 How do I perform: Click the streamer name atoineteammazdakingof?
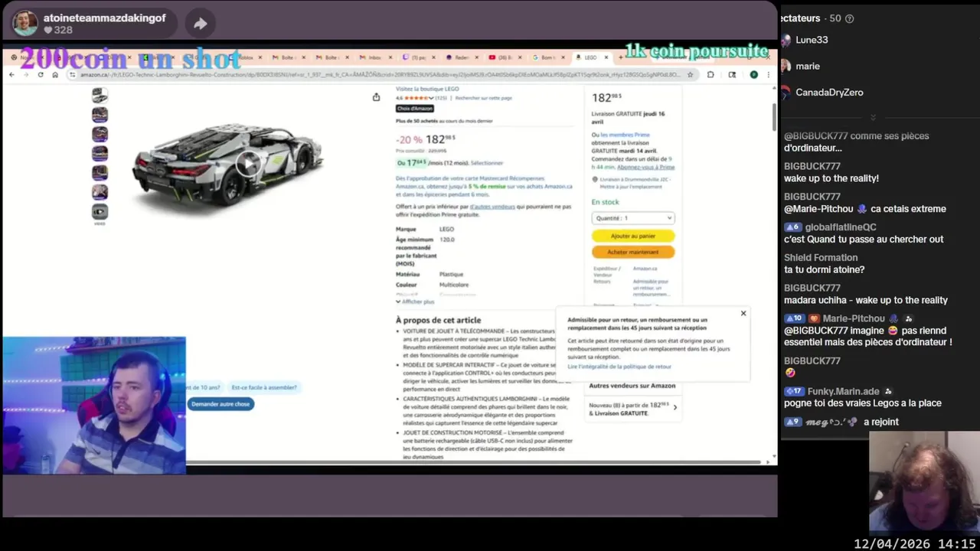click(x=104, y=18)
